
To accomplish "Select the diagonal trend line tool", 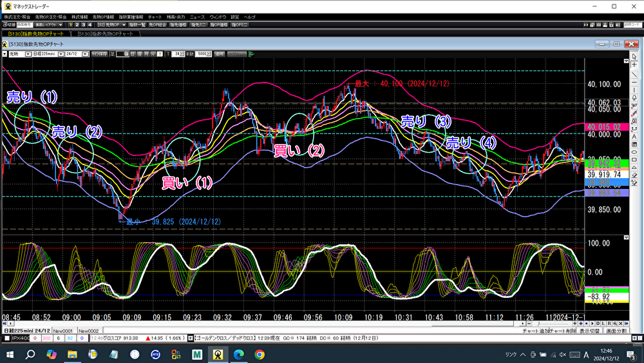I will 634,74.
